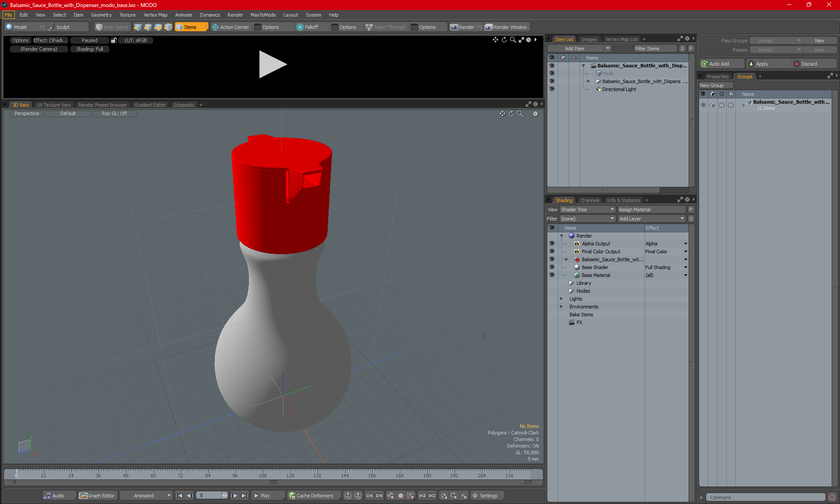The width and height of the screenshot is (840, 504).
Task: Select the Directional Light item
Action: tap(619, 89)
